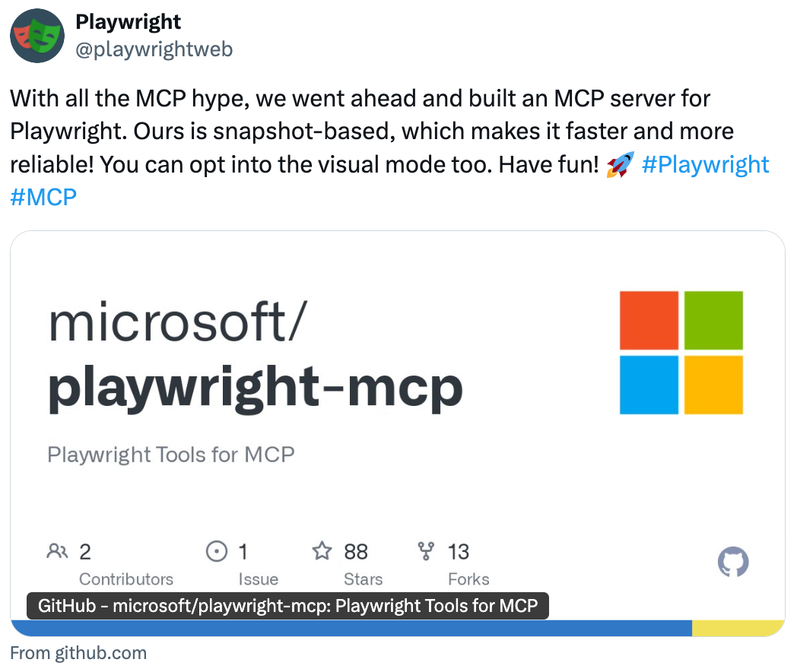Click the microsoft/playwright-mcp repository title

256,356
